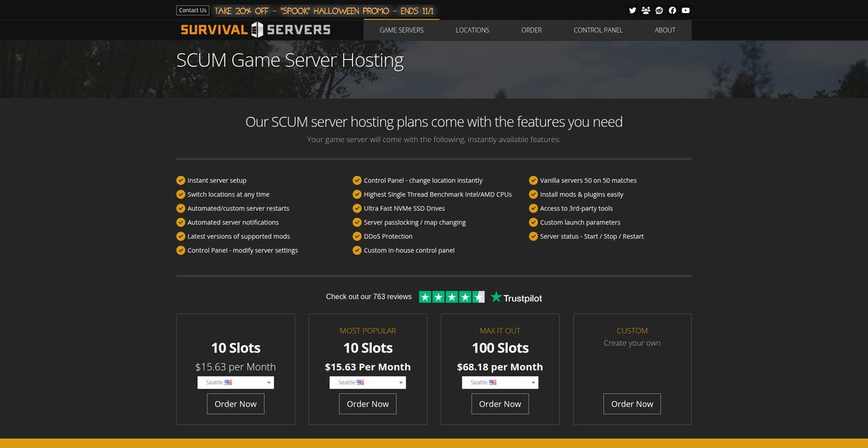Viewport: 868px width, 448px height.
Task: Order Now in the Max It Out plan
Action: 500,404
